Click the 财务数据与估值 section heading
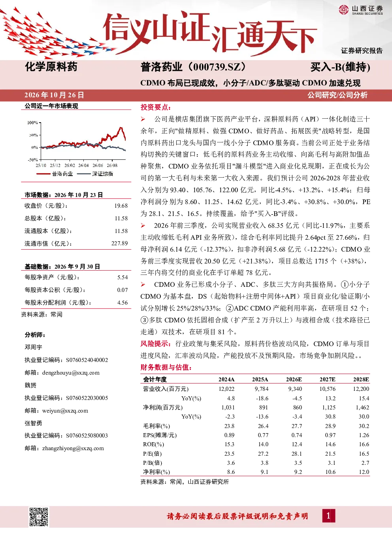Viewport: 392px width, 555px height. pyautogui.click(x=166, y=367)
